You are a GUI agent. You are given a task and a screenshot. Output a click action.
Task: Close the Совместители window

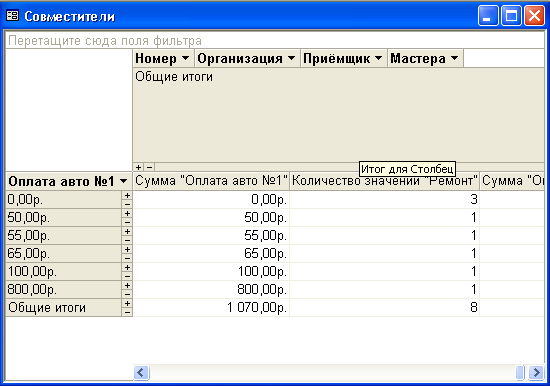coord(534,16)
